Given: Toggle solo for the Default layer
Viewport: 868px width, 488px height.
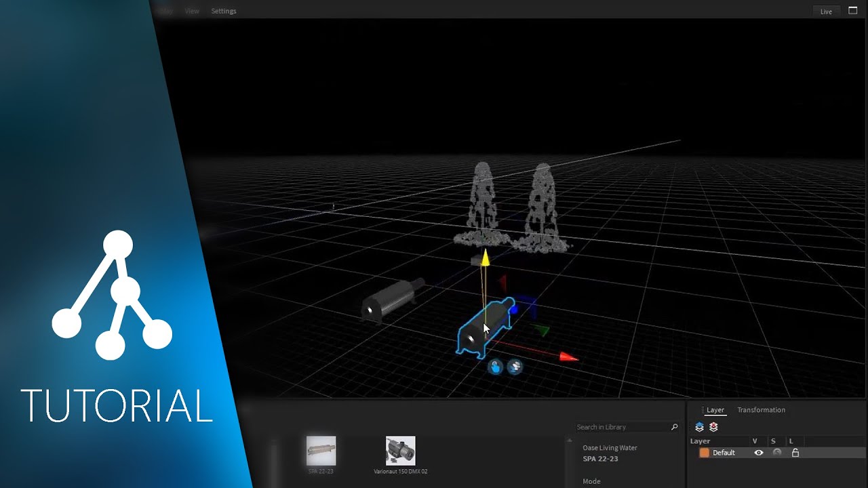Looking at the screenshot, I should click(x=777, y=453).
